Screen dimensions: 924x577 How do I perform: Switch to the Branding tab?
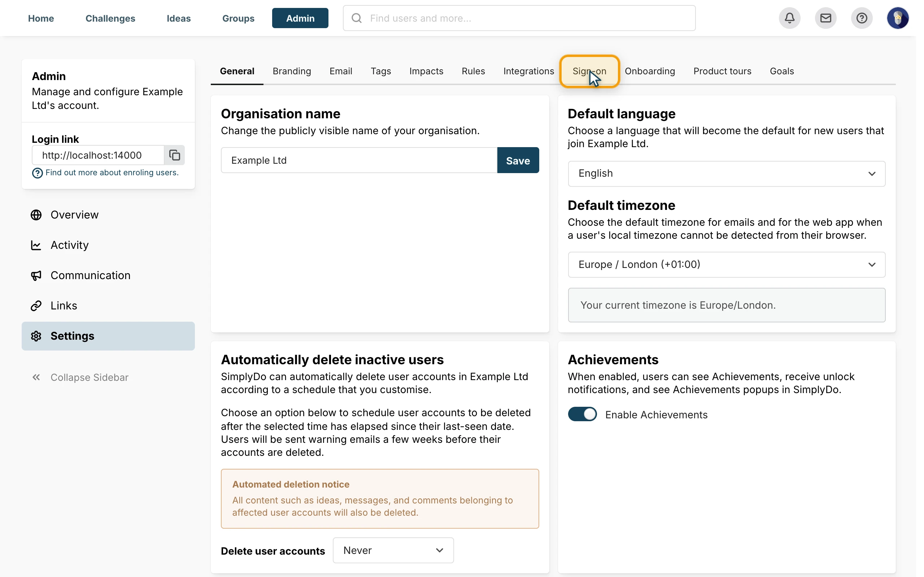pyautogui.click(x=292, y=71)
